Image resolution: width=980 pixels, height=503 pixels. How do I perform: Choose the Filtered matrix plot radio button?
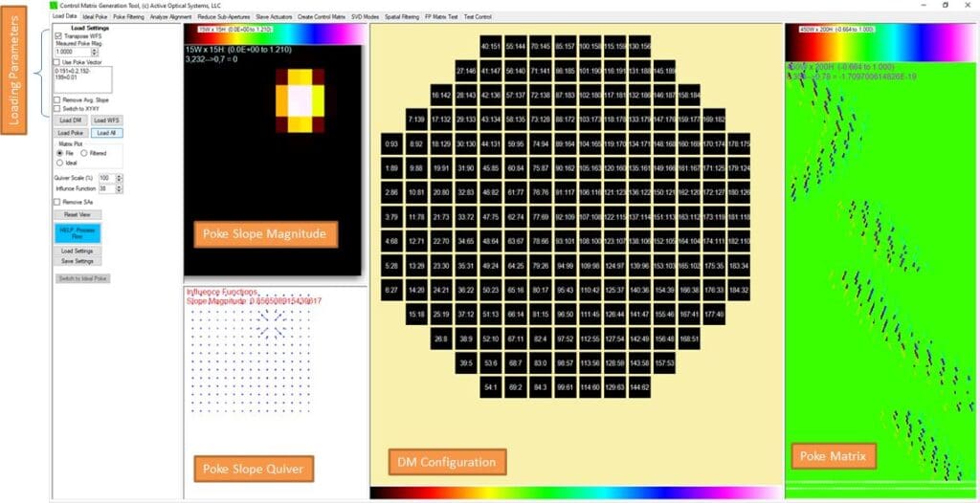(83, 152)
